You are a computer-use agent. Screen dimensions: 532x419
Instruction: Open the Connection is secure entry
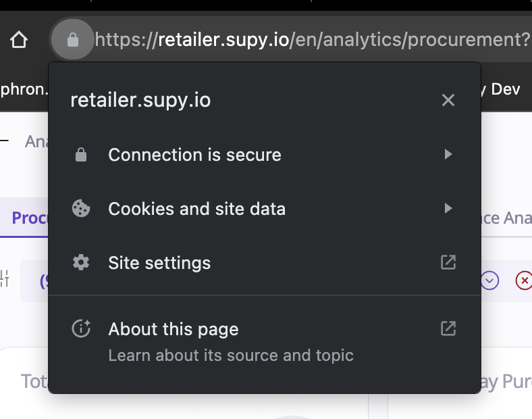pos(194,155)
